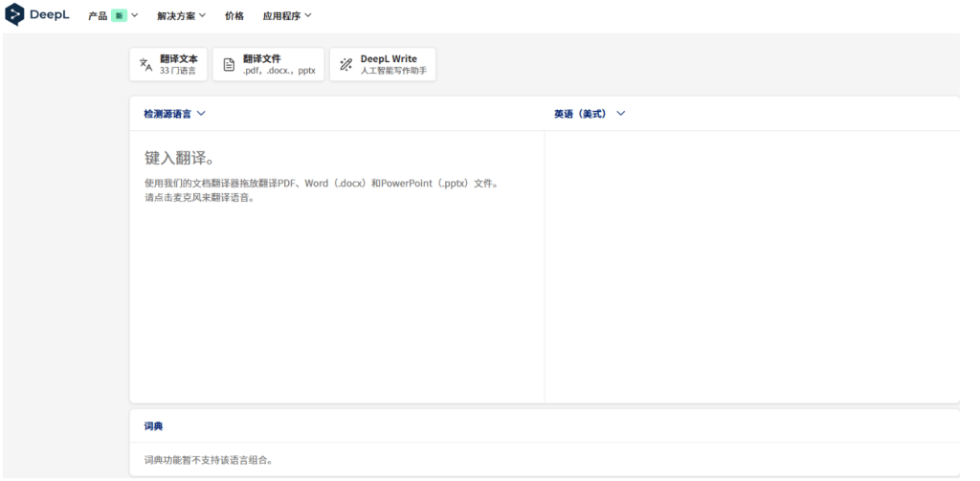Open the 产品 menu

[x=98, y=16]
